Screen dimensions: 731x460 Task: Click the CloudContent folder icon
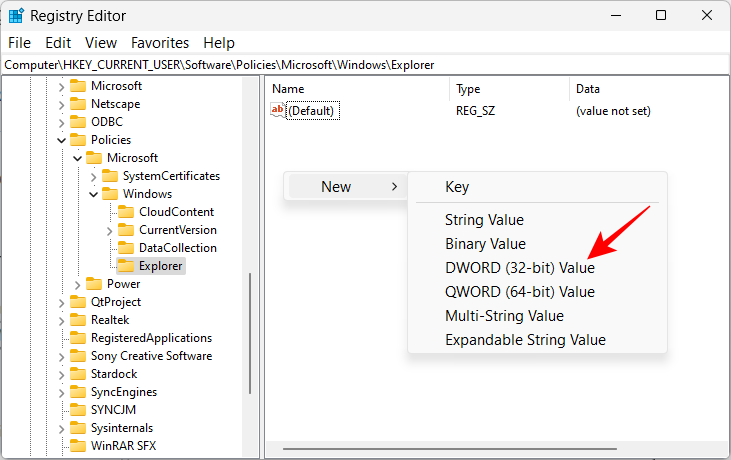coord(125,212)
